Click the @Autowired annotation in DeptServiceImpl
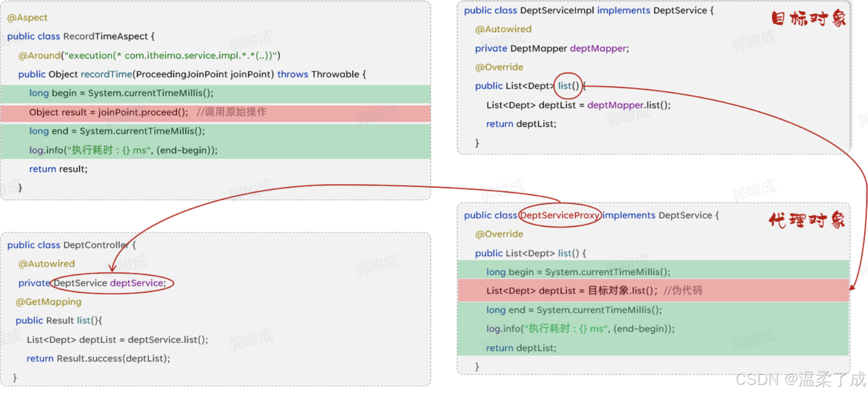Viewport: 868px width, 394px height. coord(503,29)
